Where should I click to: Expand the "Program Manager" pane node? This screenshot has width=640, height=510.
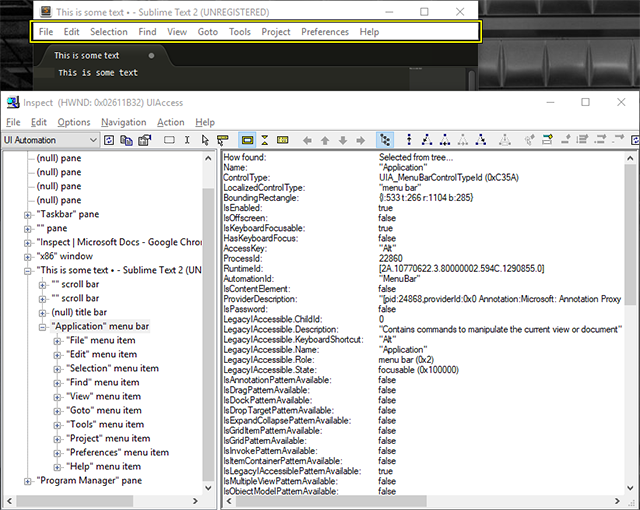pos(27,481)
